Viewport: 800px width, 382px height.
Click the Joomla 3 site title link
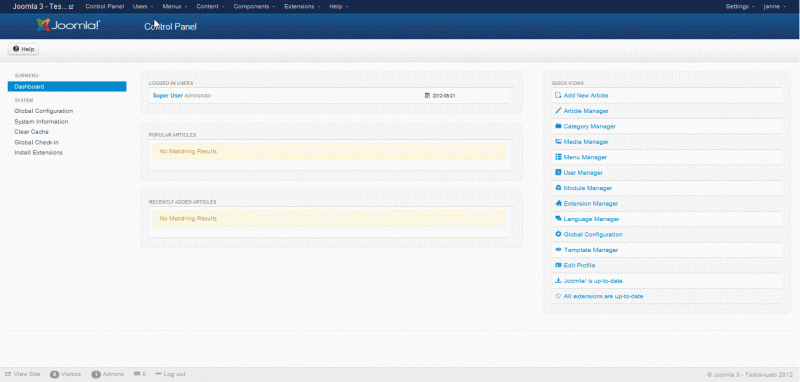click(43, 7)
